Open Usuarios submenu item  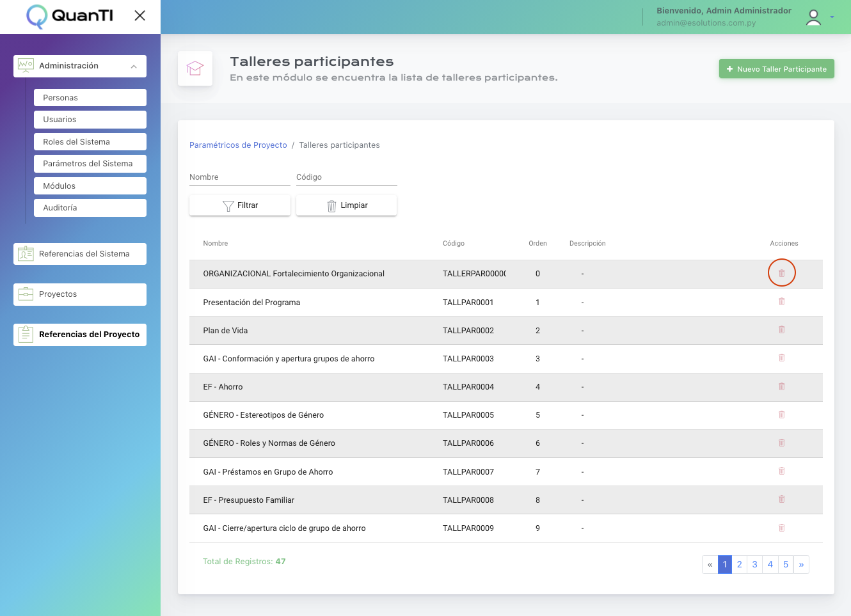point(90,120)
